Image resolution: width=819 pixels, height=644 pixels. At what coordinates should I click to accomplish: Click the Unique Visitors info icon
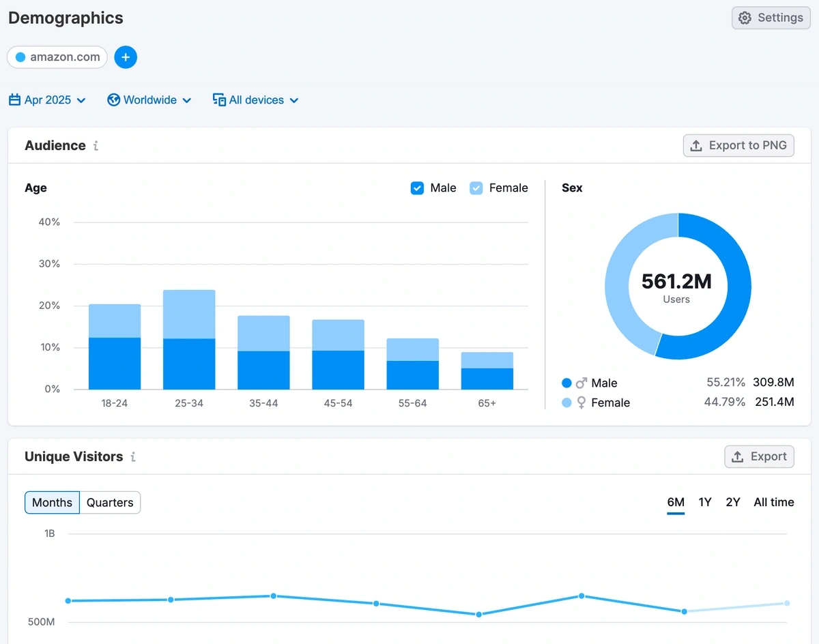click(x=133, y=456)
